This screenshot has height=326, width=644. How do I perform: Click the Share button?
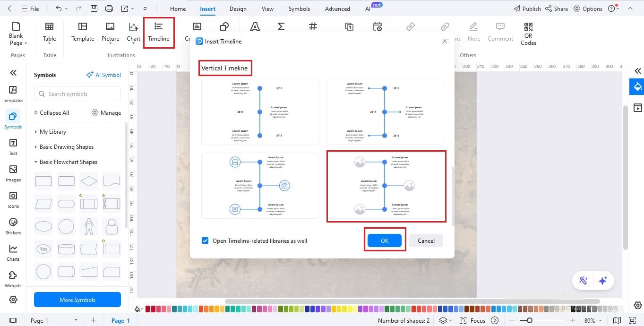point(557,9)
